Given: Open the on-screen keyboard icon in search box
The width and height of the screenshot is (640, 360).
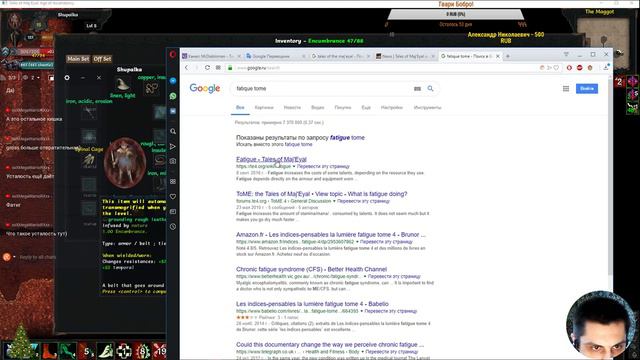Looking at the screenshot, I should 417,89.
